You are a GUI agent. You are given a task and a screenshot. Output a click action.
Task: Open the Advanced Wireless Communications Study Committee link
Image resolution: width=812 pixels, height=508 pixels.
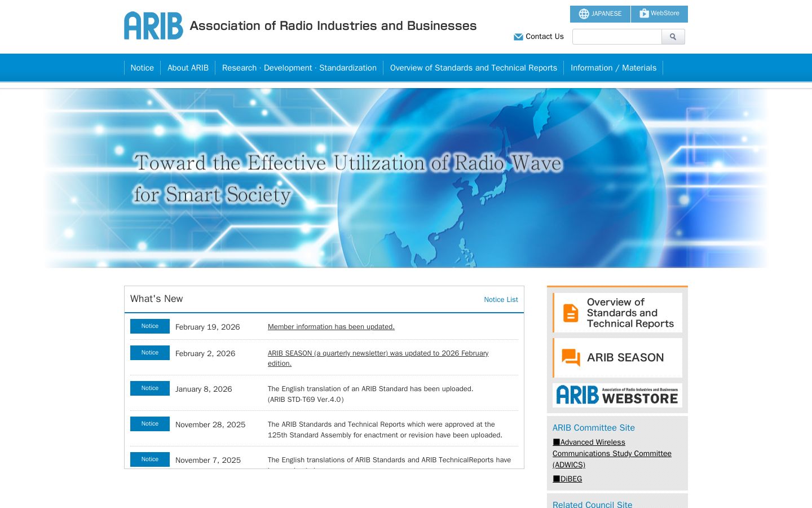[x=612, y=453]
